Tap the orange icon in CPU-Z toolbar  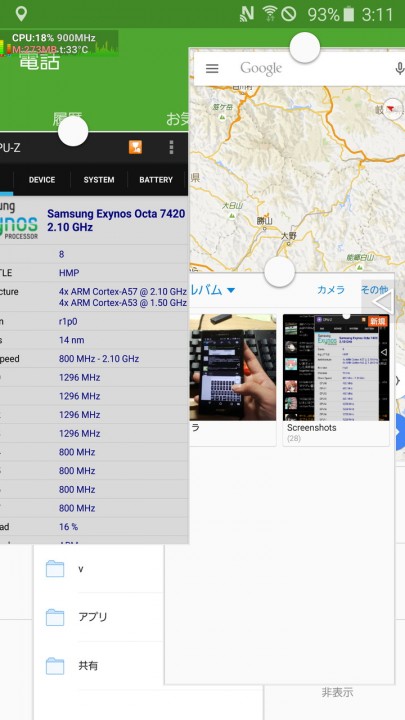tap(135, 147)
